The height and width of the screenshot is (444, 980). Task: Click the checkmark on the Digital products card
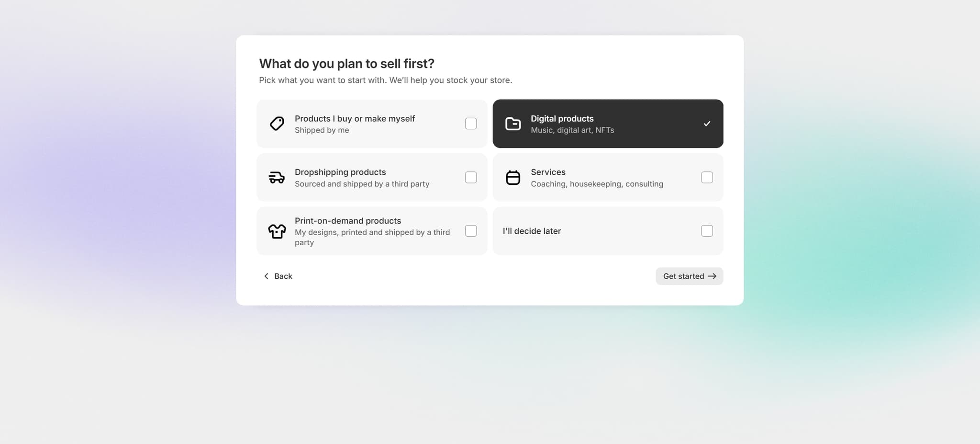[707, 124]
